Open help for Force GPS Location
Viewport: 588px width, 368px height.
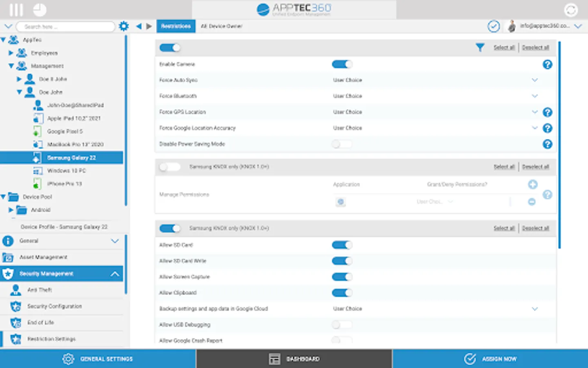click(x=547, y=112)
